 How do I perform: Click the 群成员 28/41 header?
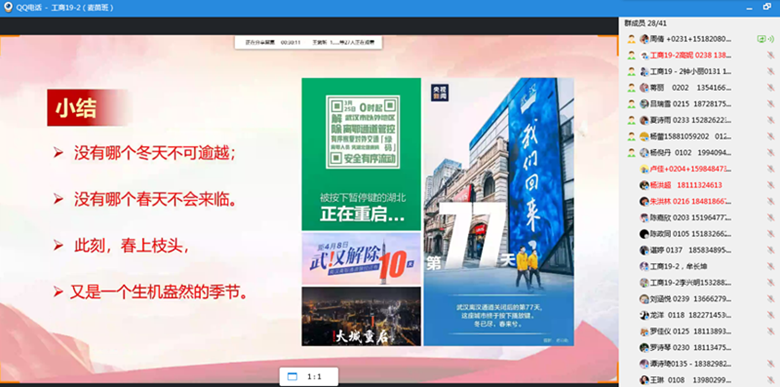coord(646,23)
